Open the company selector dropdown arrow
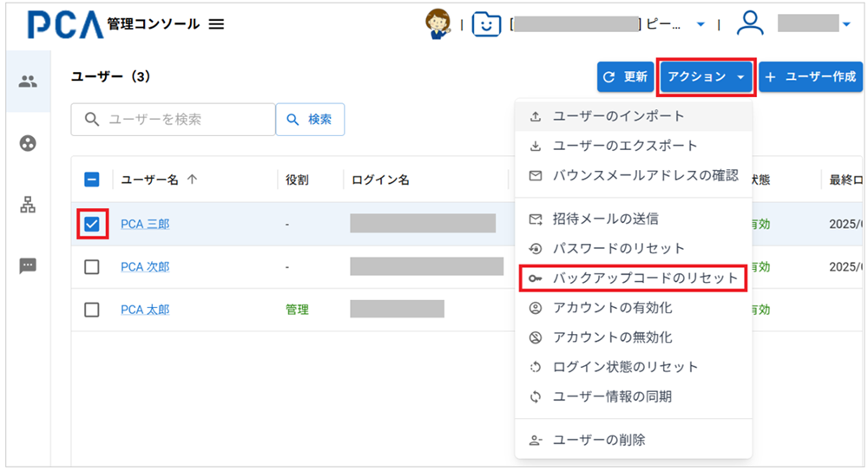Viewport: 868px width, 471px height. (700, 25)
